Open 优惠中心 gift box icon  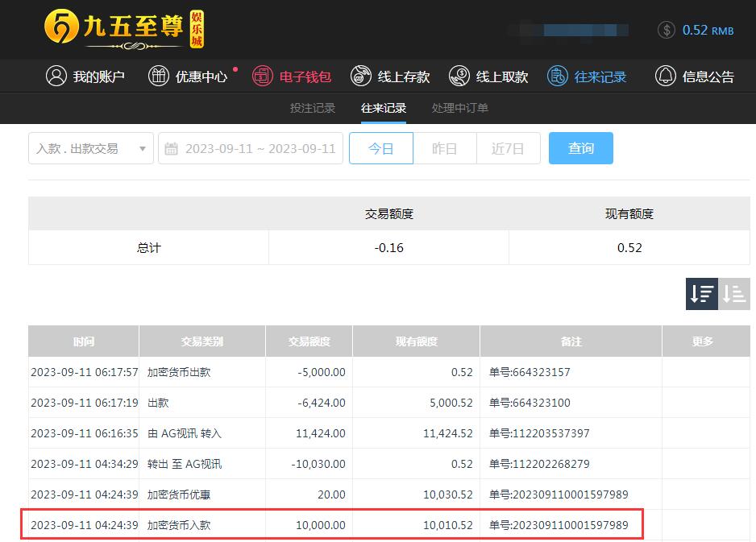coord(159,77)
